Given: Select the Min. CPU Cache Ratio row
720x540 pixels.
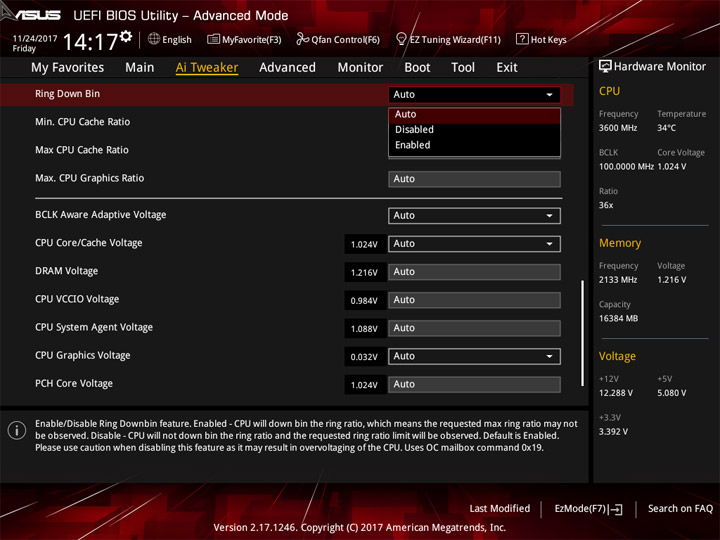Looking at the screenshot, I should point(83,122).
